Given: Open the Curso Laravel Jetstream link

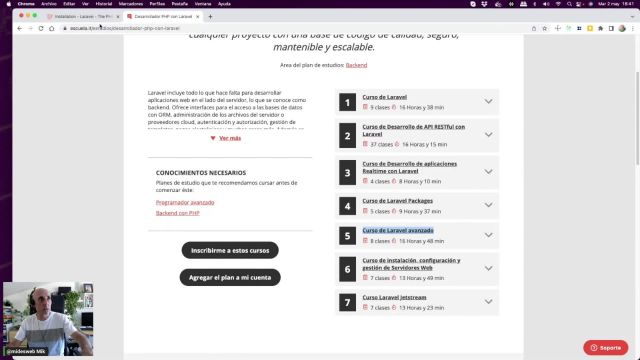Looking at the screenshot, I should point(394,298).
